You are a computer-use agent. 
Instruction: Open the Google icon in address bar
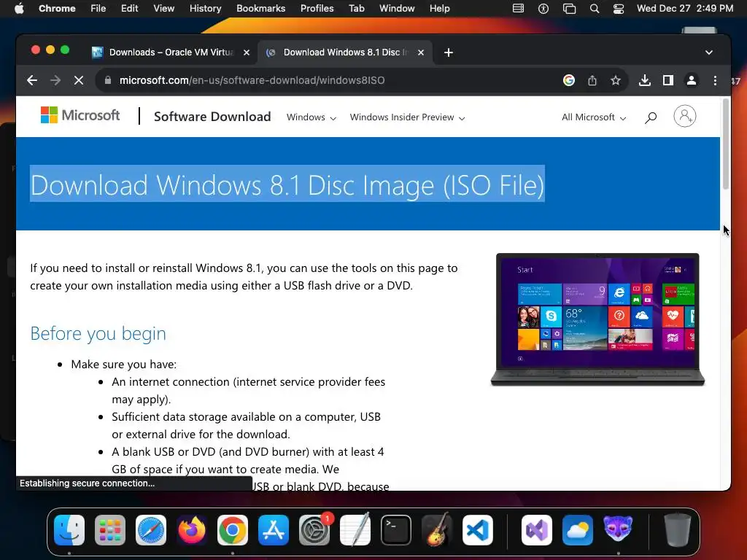click(569, 80)
